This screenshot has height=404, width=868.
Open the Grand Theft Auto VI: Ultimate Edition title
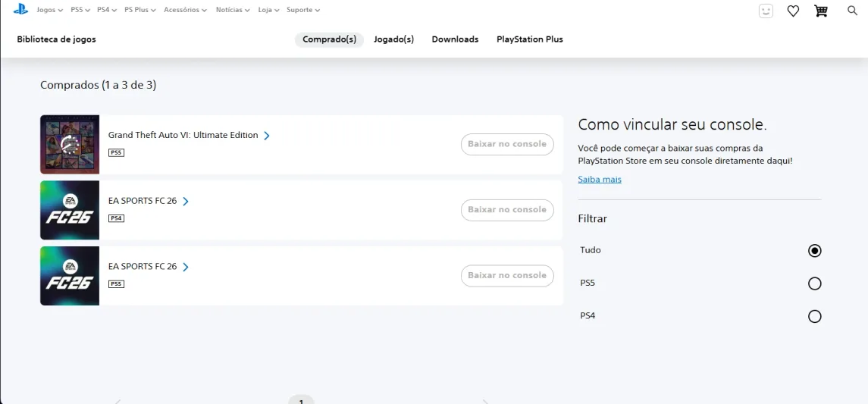click(x=183, y=135)
